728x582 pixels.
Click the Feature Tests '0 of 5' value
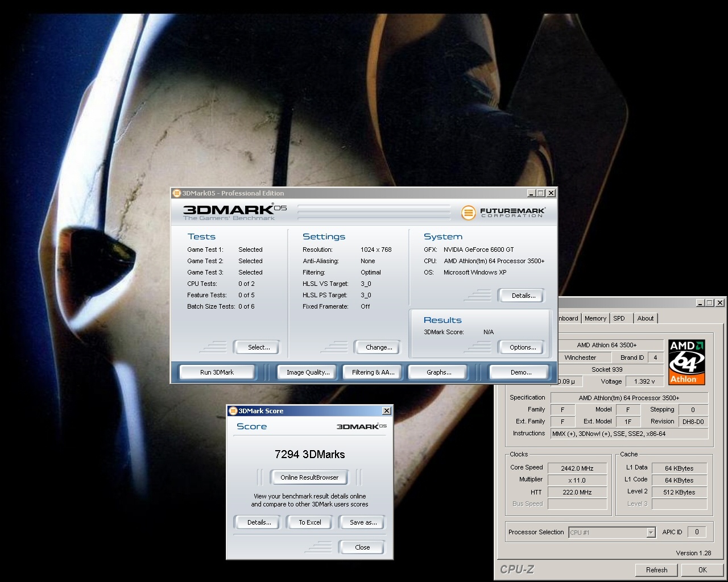pos(246,295)
